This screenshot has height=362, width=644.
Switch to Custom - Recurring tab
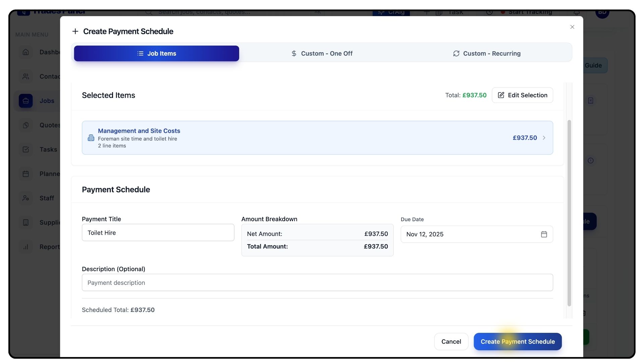tap(487, 54)
